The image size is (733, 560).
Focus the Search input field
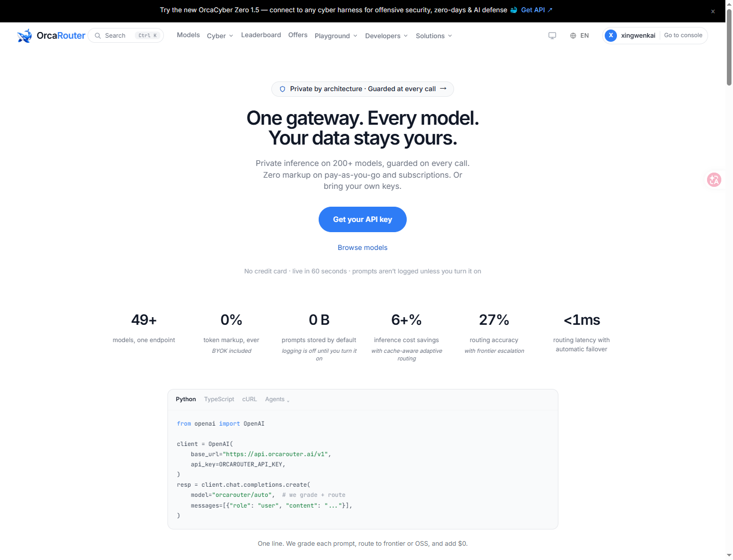point(126,36)
